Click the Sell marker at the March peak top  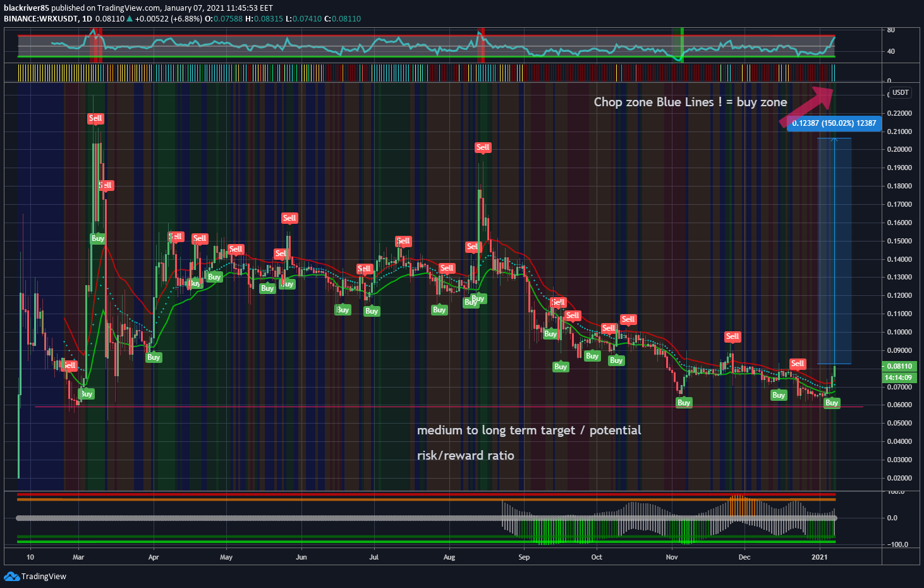tap(95, 118)
